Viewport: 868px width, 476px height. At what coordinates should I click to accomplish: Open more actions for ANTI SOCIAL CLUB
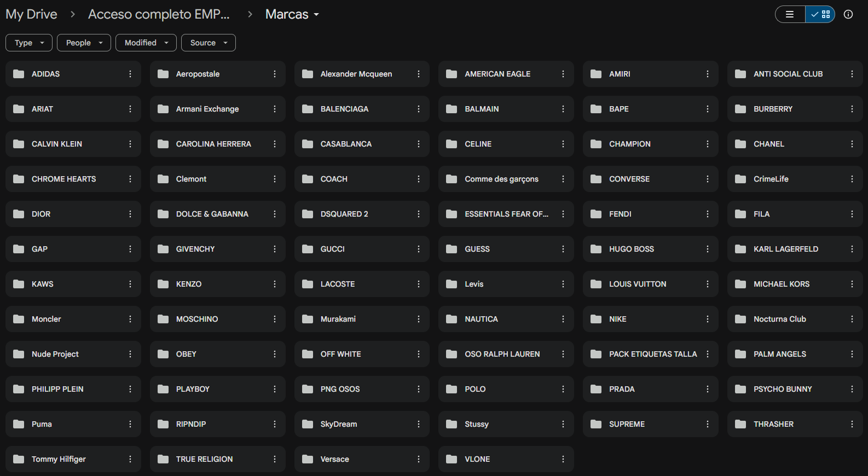[x=852, y=74]
